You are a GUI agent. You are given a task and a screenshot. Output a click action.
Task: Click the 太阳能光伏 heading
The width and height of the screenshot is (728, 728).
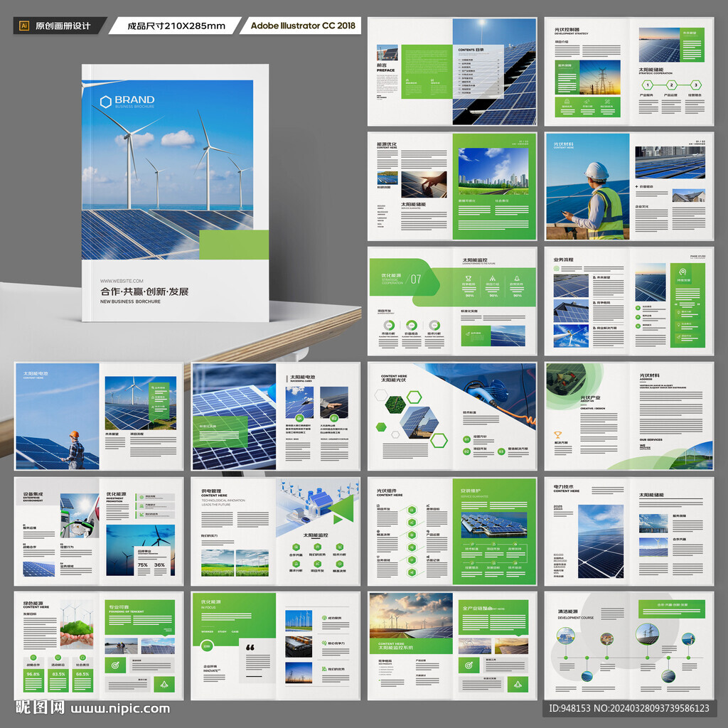[x=393, y=380]
